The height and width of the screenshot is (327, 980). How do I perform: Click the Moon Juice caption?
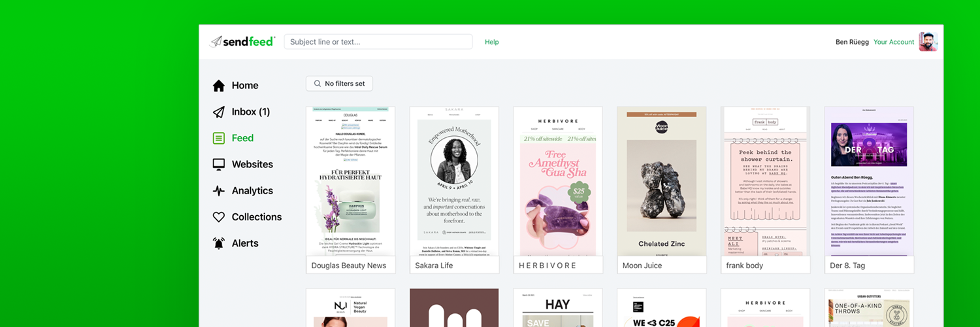click(642, 266)
